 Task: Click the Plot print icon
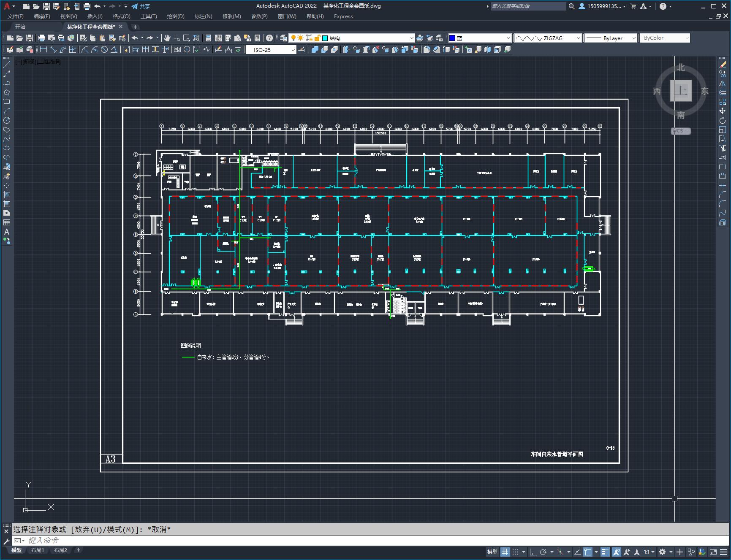tap(41, 38)
